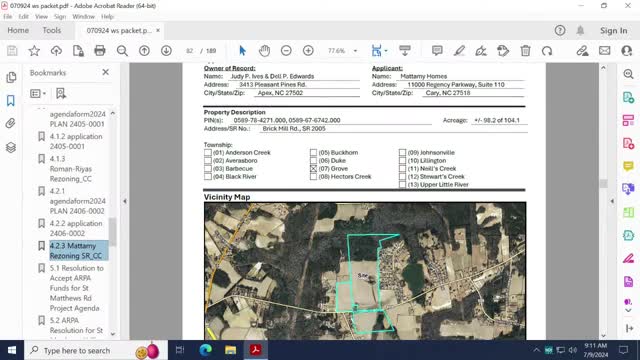
Task: Open zoom percentage dropdown
Action: pos(355,51)
